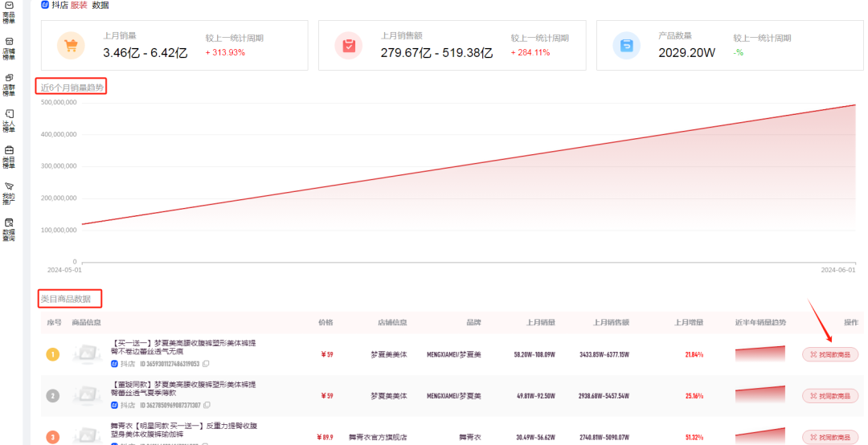Click the blue icon for 产品数量

tap(627, 46)
